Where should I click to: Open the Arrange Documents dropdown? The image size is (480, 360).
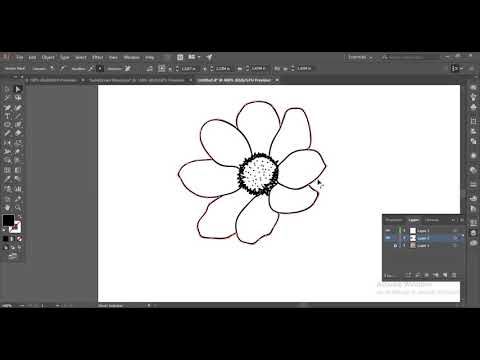pyautogui.click(x=193, y=57)
